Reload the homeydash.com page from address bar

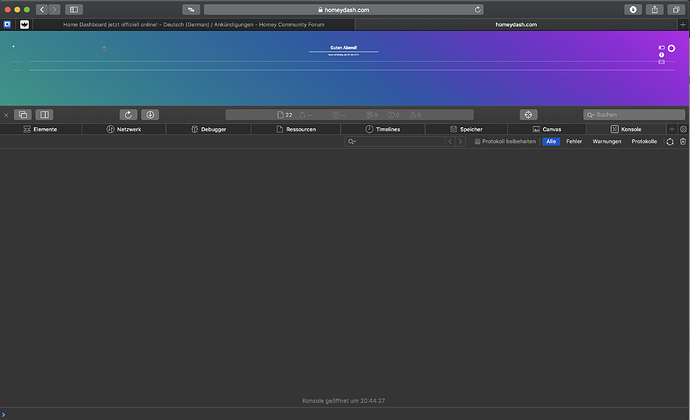(478, 9)
